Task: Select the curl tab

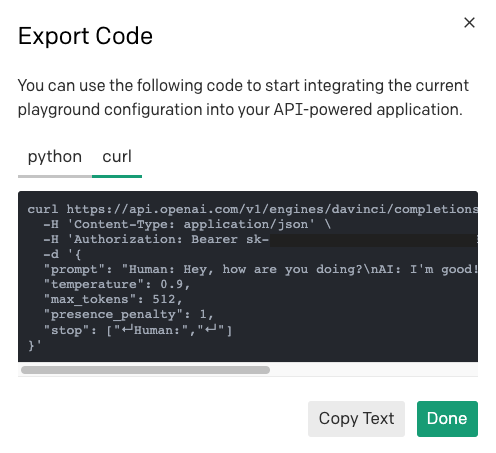Action: tap(117, 157)
